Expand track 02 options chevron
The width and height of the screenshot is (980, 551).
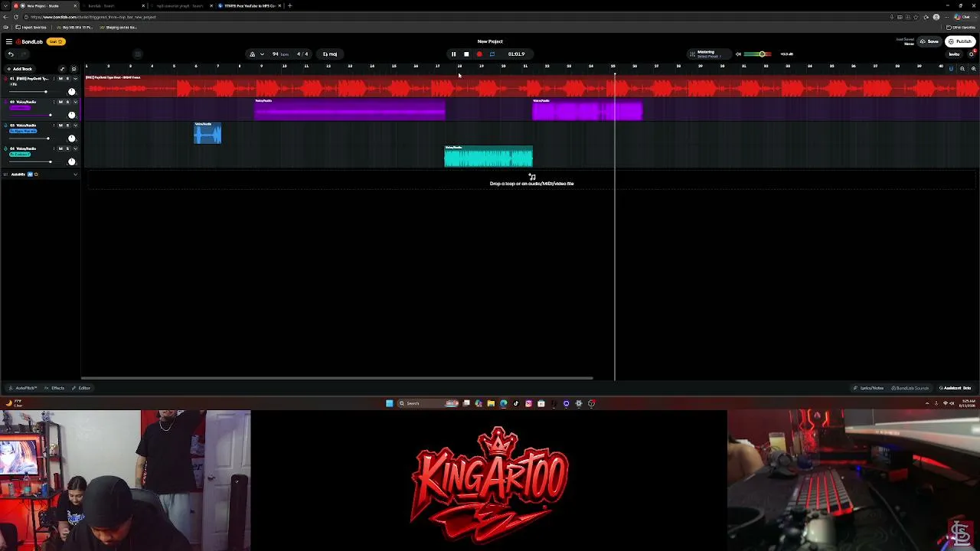click(x=75, y=102)
